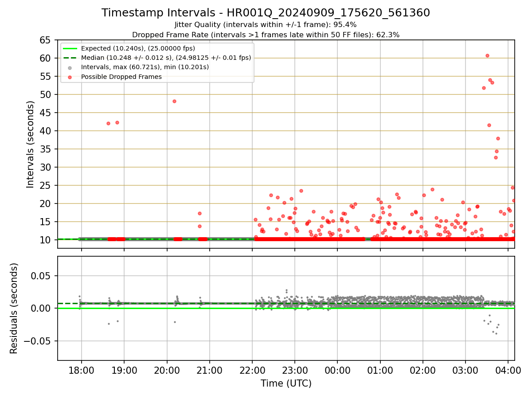Click the Time (UTC) axis label
This screenshot has width=532, height=399.
click(x=286, y=383)
